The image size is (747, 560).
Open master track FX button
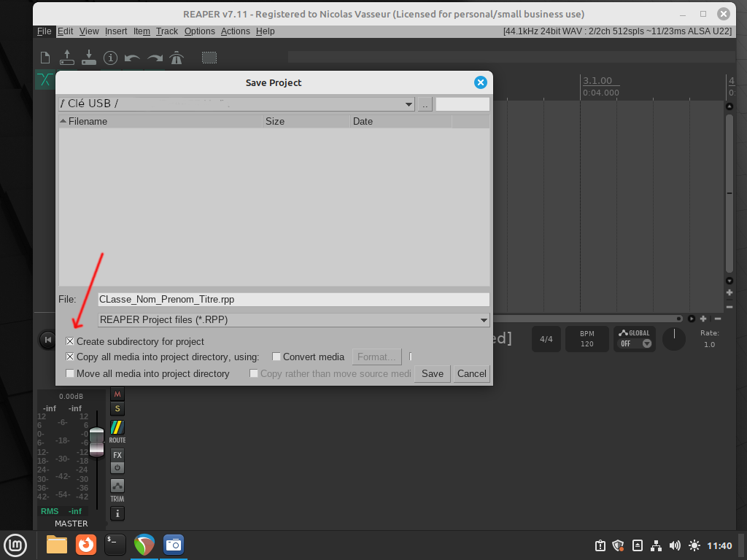[x=117, y=455]
